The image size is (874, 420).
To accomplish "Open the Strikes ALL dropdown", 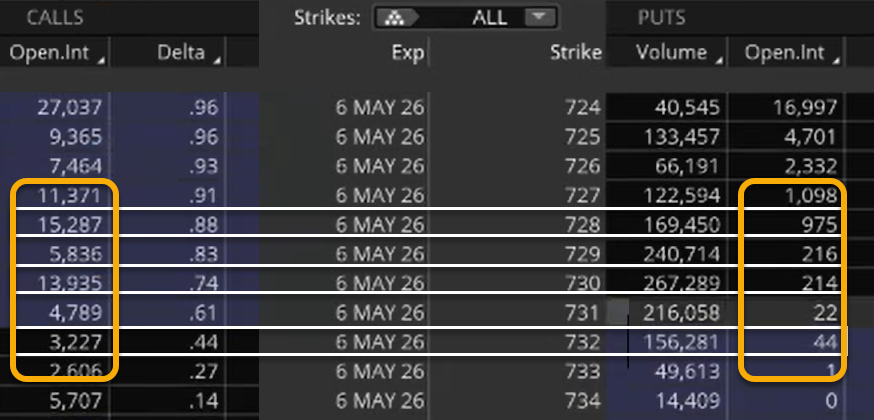I will pyautogui.click(x=466, y=18).
